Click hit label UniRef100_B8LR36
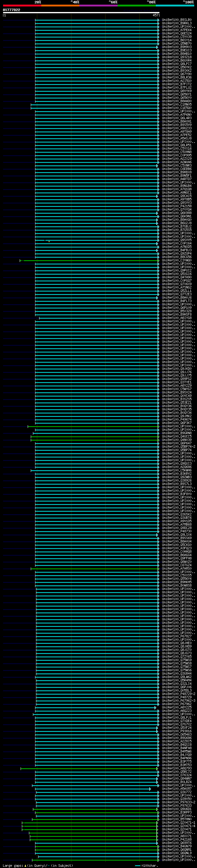The image size is (197, 868). [x=176, y=78]
